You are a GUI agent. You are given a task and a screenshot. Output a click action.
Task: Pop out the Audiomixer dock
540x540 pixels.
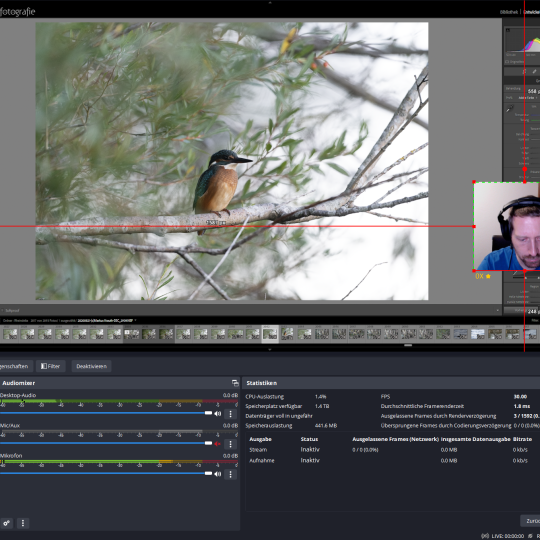235,383
